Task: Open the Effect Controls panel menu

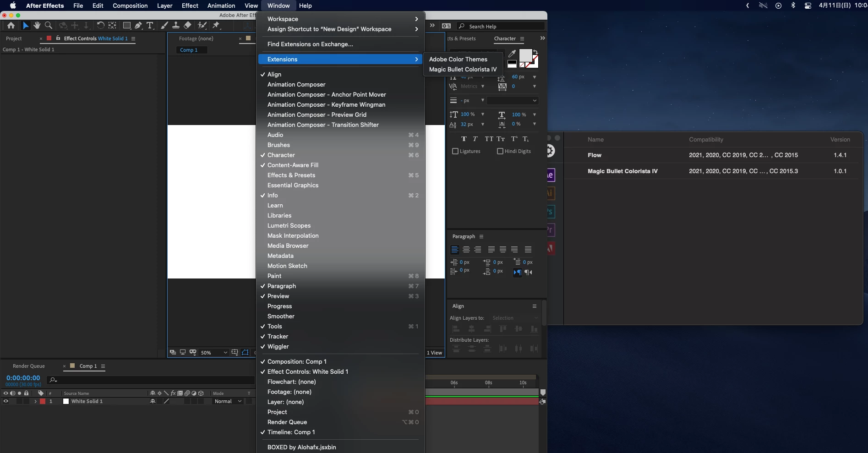Action: click(133, 38)
